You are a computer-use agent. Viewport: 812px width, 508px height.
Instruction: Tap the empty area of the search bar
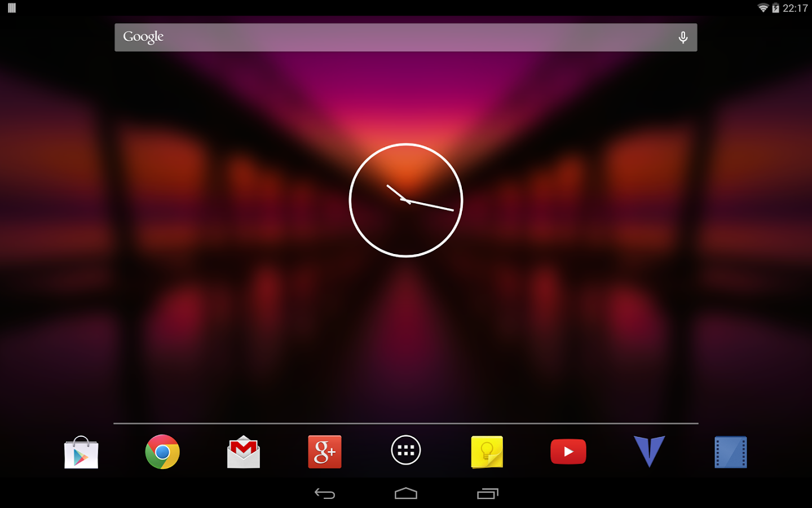click(406, 37)
